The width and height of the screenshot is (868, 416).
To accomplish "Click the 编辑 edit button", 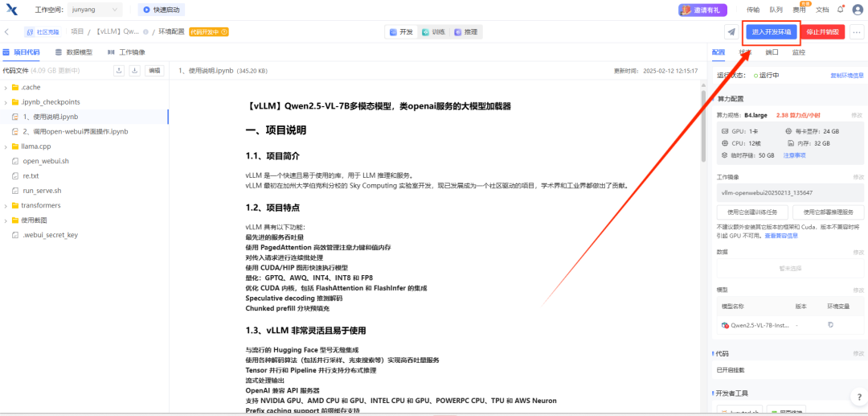I will pos(154,70).
